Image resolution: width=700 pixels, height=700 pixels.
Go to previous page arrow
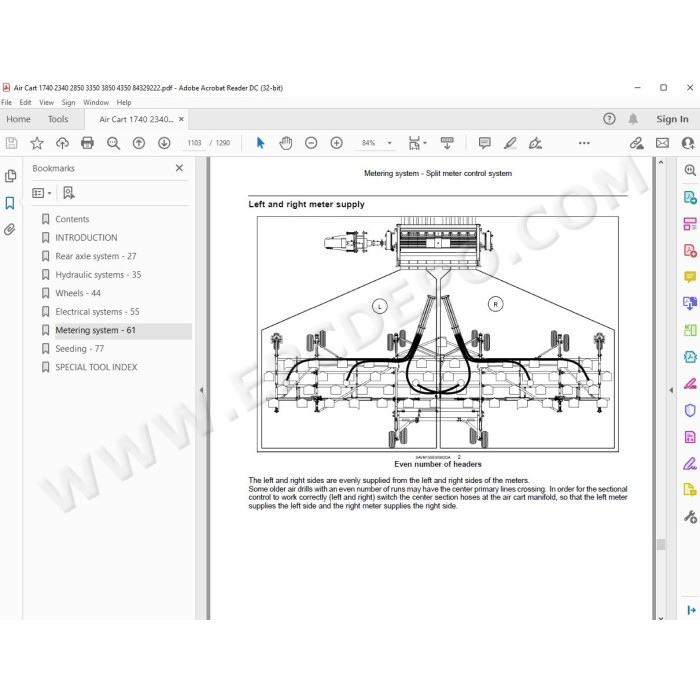click(139, 143)
